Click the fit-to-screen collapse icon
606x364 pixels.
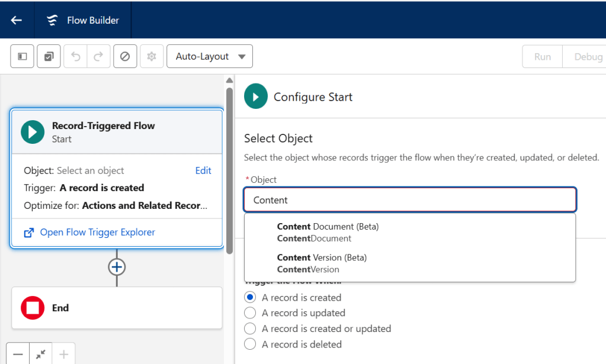click(41, 354)
